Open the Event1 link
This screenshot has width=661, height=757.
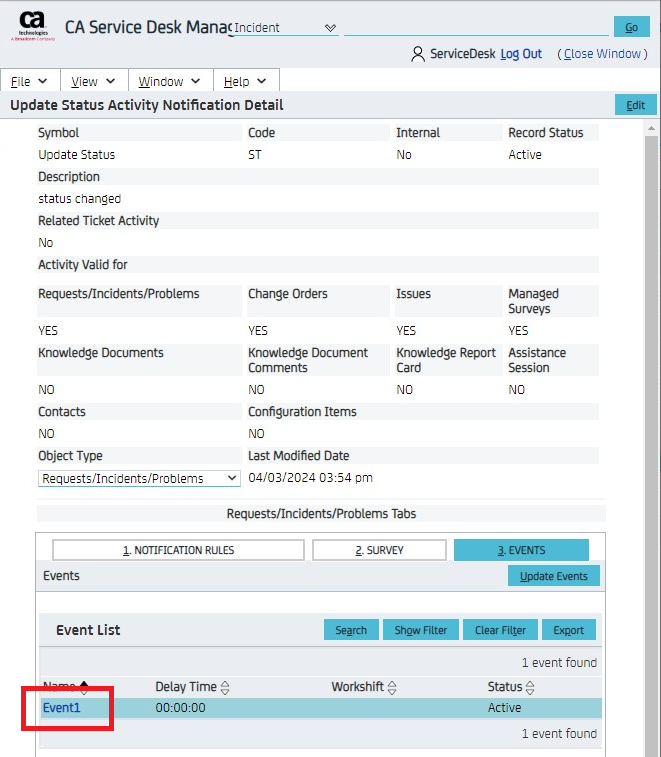click(61, 708)
